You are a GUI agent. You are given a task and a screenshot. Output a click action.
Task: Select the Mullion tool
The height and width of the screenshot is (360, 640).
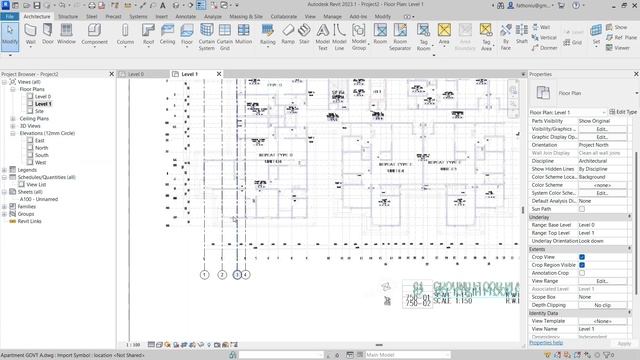(243, 34)
